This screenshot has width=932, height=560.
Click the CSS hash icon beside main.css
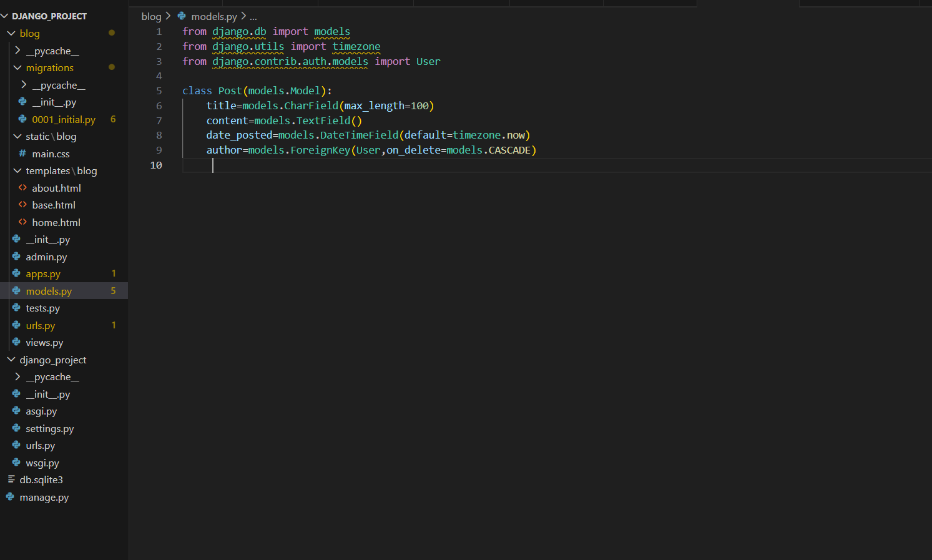pyautogui.click(x=22, y=154)
